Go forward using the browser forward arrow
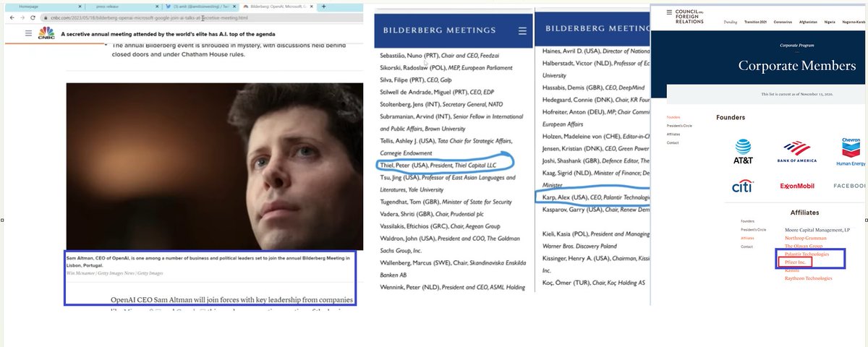 point(24,17)
